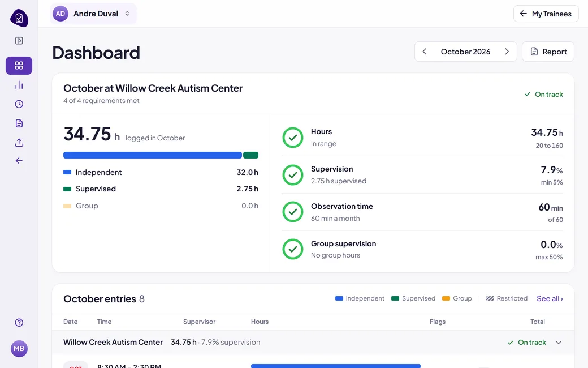588x368 pixels.
Task: Open the documents page icon in sidebar
Action: tap(19, 123)
